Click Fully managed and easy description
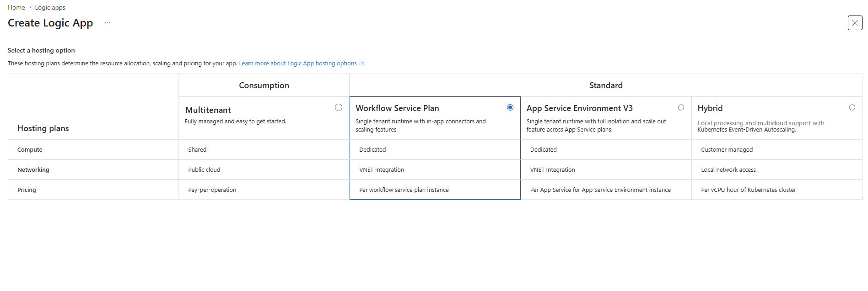Viewport: 868px width, 291px height. coord(236,122)
